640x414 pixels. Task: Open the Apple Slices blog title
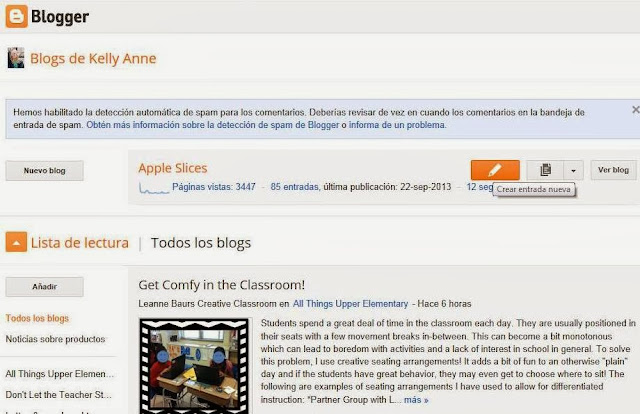173,168
